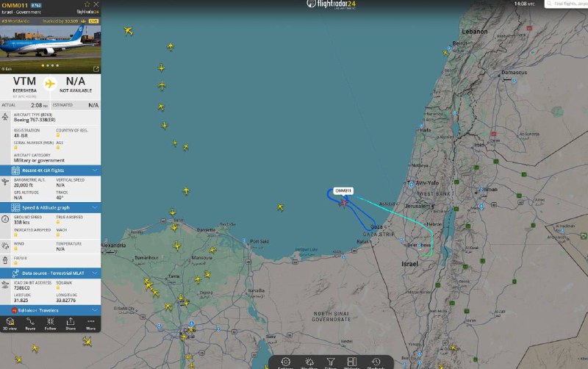The image size is (588, 369).
Task: Open the Filters funnel tool
Action: (330, 362)
